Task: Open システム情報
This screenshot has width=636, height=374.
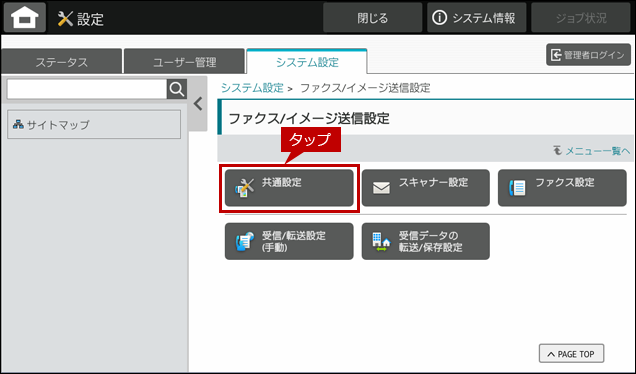Action: coord(476,18)
